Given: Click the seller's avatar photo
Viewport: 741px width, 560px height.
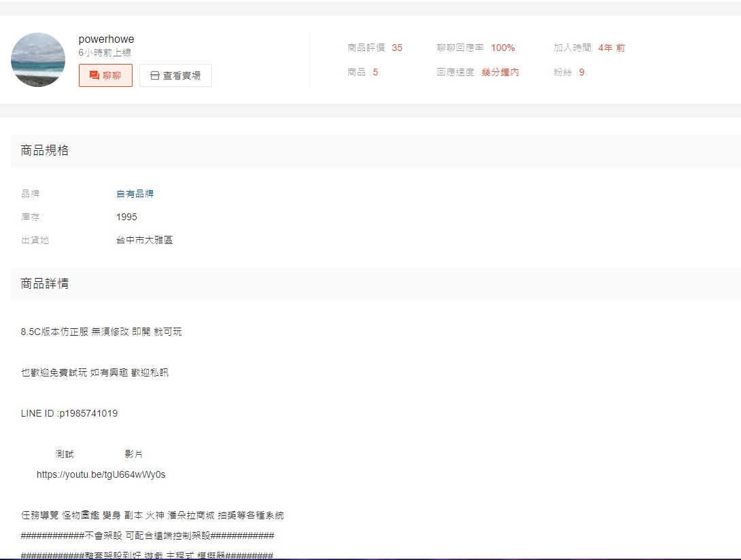Looking at the screenshot, I should [38, 60].
